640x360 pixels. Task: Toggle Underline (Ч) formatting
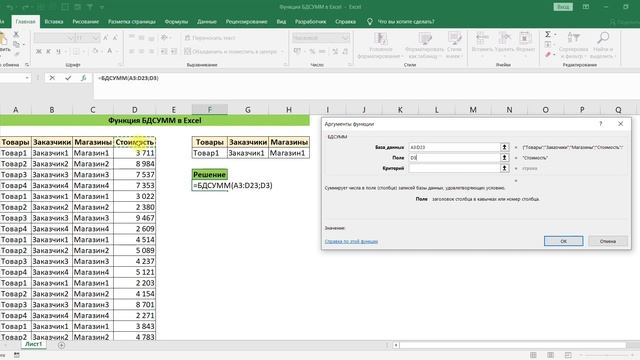[58, 51]
